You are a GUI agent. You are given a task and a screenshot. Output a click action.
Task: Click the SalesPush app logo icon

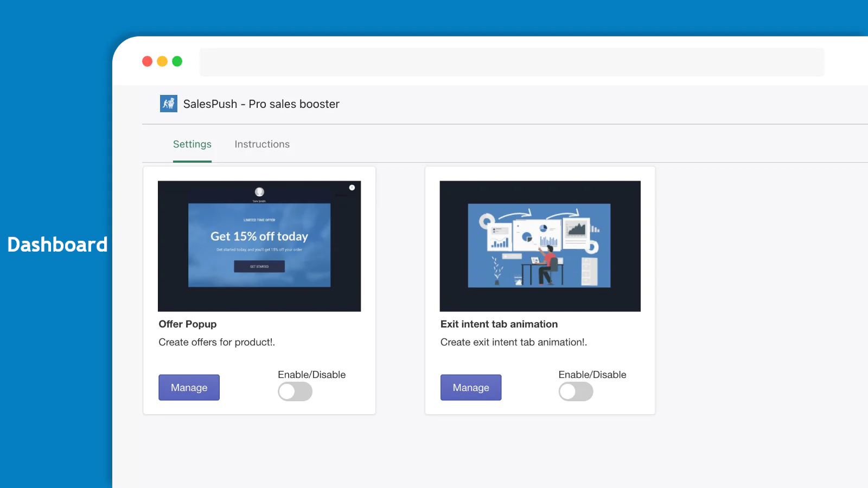169,104
